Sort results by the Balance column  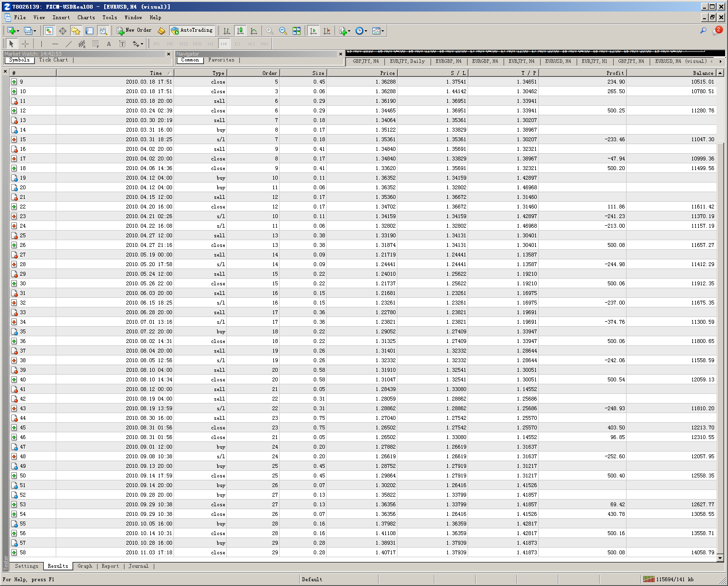click(671, 73)
